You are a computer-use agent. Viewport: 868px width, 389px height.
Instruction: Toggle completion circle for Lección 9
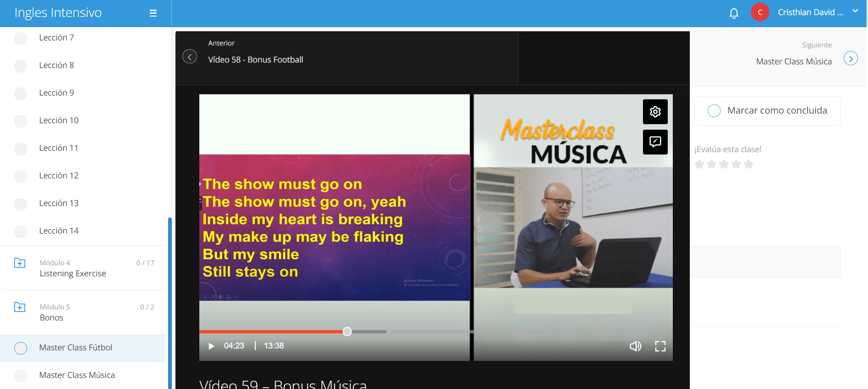click(x=21, y=93)
